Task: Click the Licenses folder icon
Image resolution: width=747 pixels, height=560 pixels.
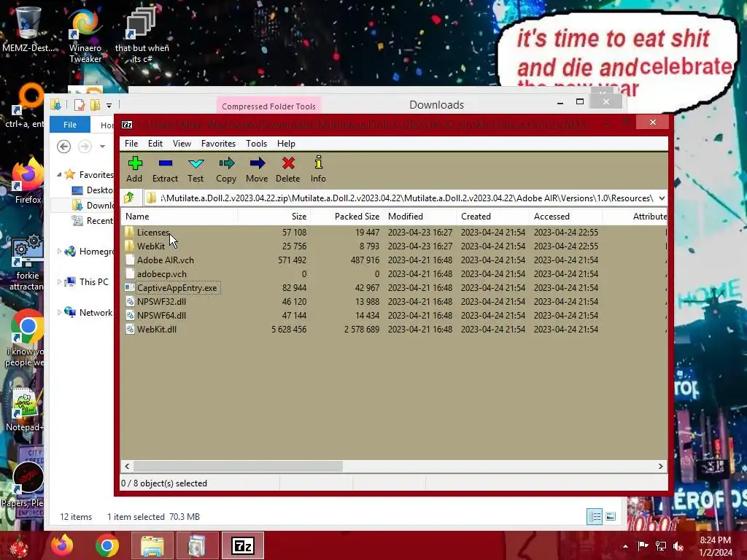Action: pos(130,232)
